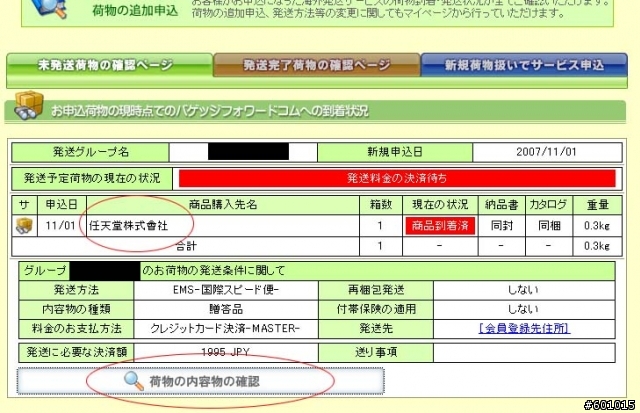
Task: Click the red 発送料金の決済待ち status bar
Action: click(397, 178)
